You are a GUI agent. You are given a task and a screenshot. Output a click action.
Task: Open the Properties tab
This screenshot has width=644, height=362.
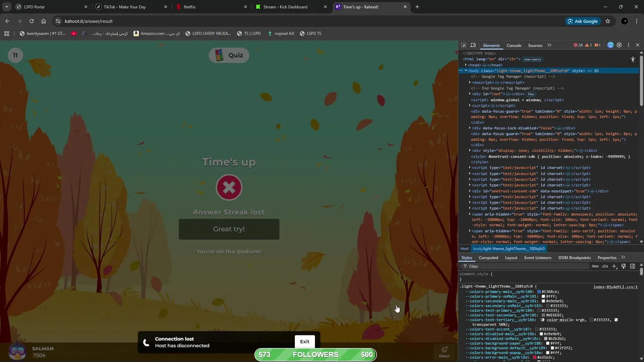coord(607,257)
